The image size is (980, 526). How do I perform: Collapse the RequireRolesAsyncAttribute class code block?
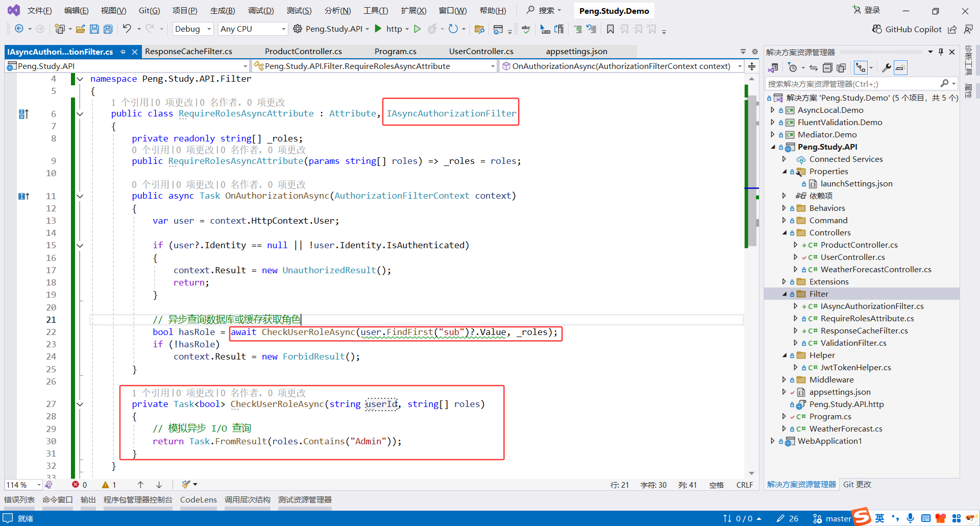point(80,113)
